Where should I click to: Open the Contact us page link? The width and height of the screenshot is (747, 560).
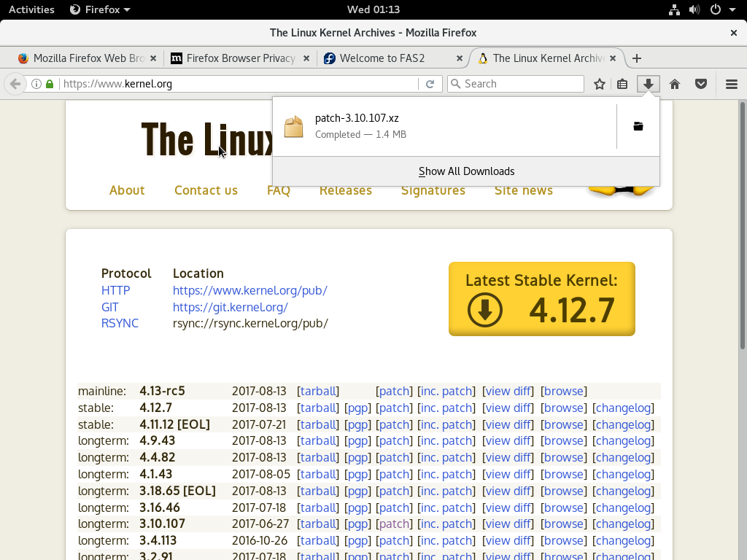point(206,190)
